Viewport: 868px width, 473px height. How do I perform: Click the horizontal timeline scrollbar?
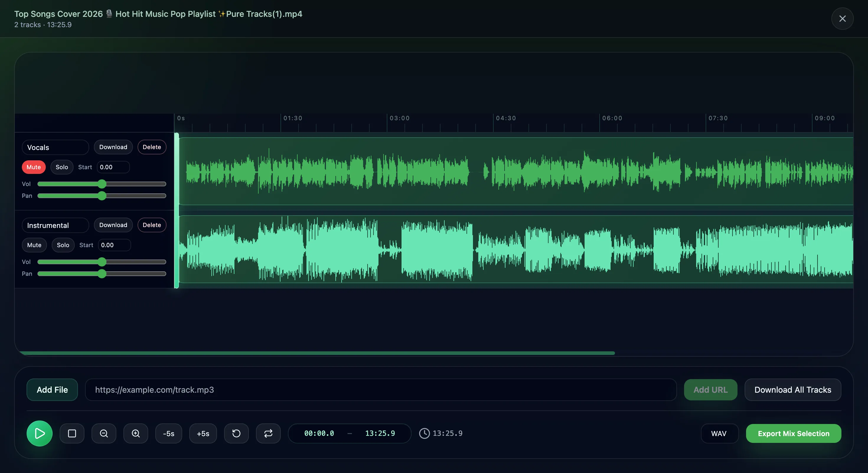tap(317, 353)
